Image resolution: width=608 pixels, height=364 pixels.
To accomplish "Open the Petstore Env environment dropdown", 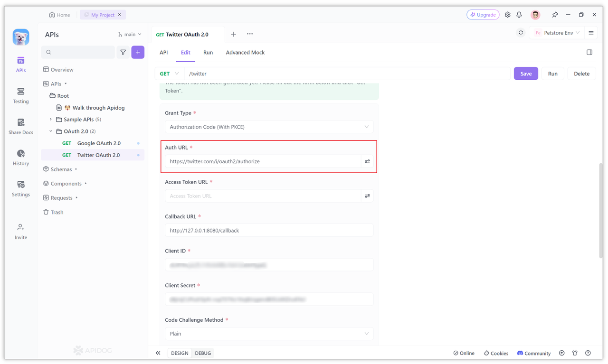I will (x=557, y=33).
